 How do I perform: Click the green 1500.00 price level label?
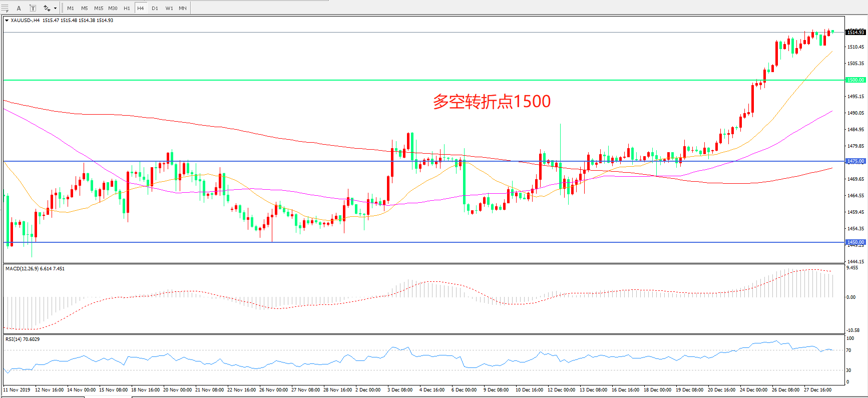point(855,80)
